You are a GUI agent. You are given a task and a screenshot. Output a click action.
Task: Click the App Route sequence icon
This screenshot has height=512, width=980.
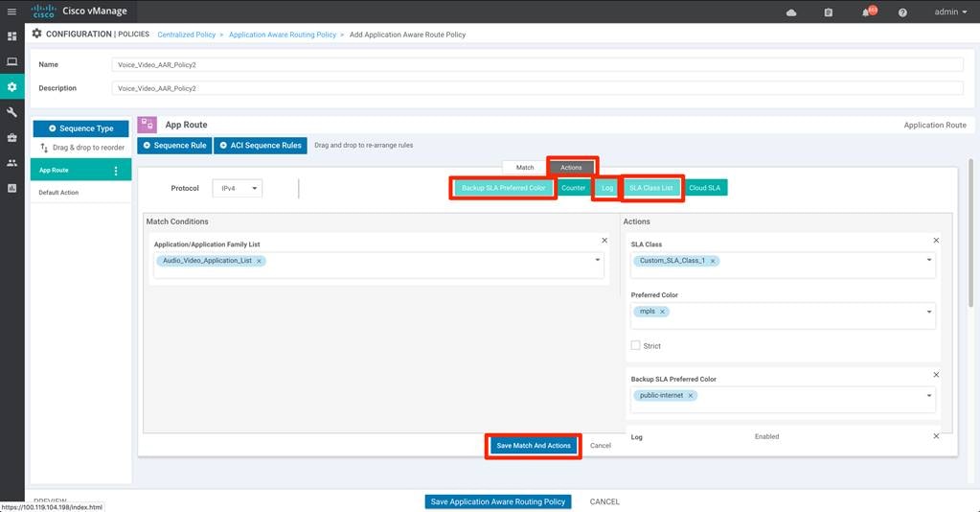(147, 125)
